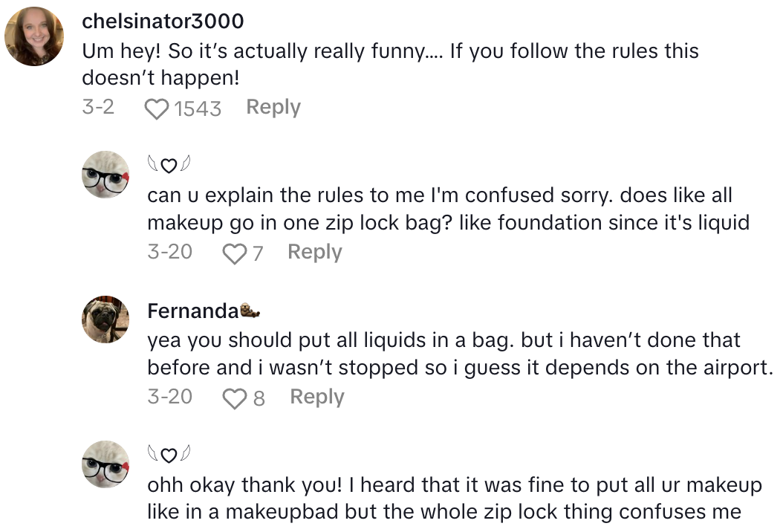The image size is (783, 532).
Task: Click the 1543 likes count
Action: tap(198, 109)
